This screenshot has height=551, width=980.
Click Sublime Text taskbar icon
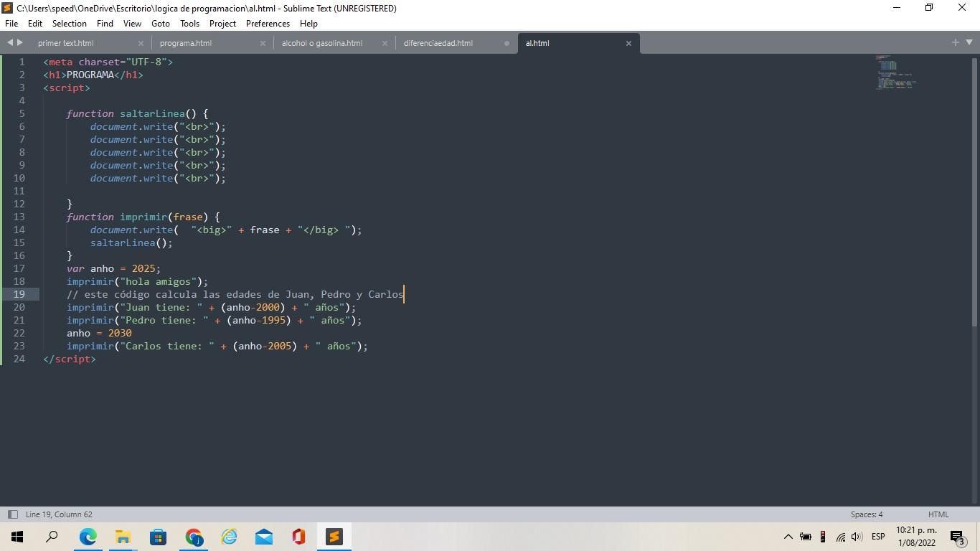pyautogui.click(x=334, y=537)
